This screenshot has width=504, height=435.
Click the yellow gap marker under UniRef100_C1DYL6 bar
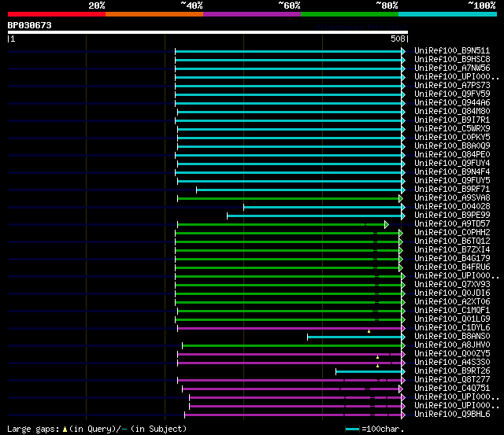click(369, 331)
